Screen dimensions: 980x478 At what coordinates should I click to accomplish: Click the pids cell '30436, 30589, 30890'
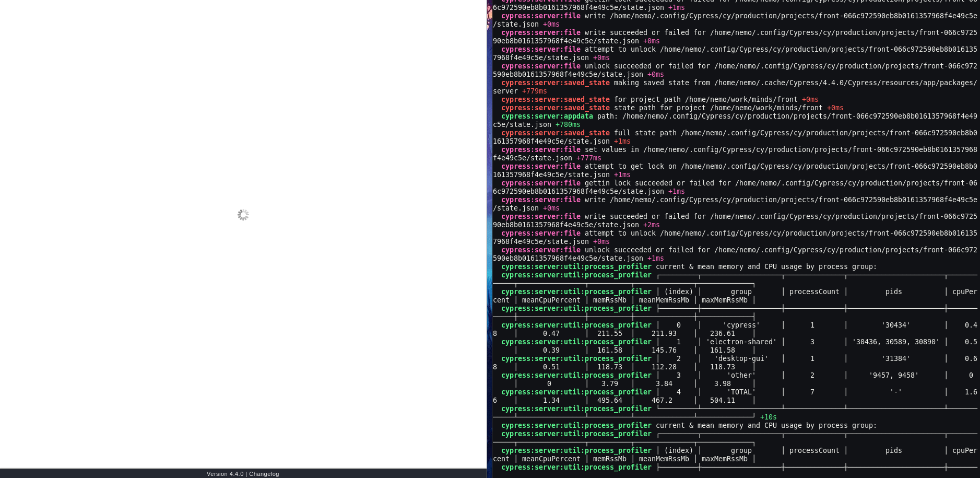895,342
